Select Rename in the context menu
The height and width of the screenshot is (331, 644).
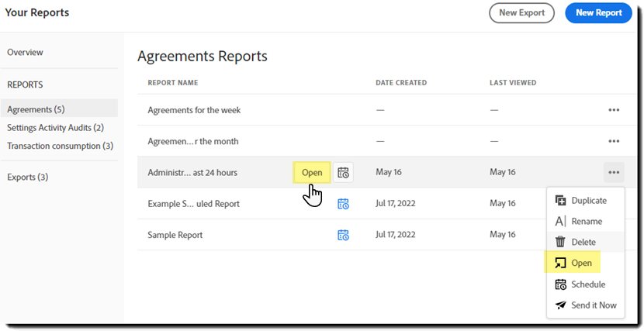(x=586, y=222)
